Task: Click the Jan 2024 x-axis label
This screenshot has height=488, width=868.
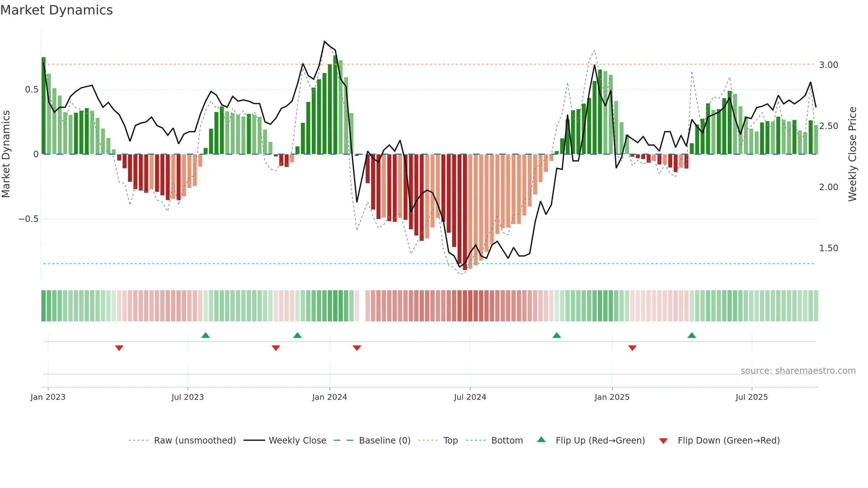Action: (330, 397)
